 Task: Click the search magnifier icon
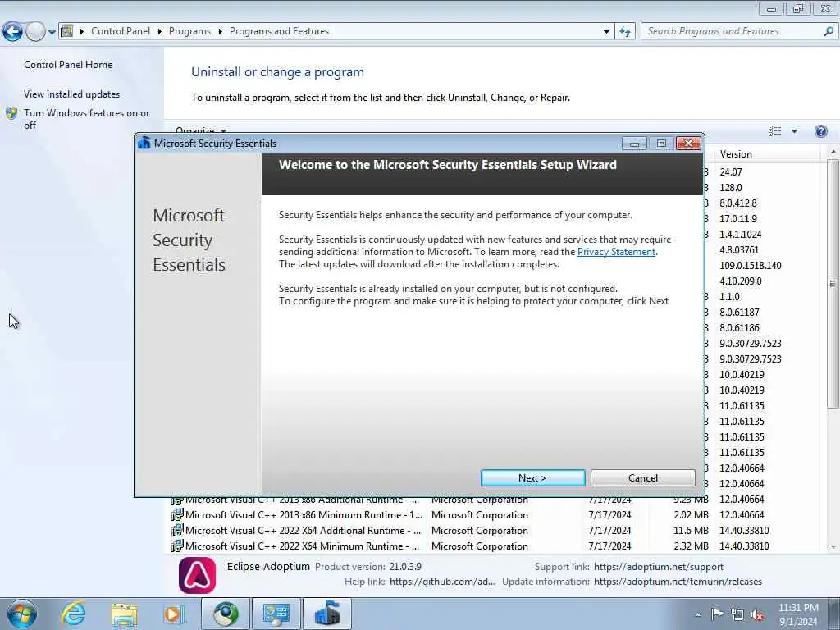click(829, 31)
